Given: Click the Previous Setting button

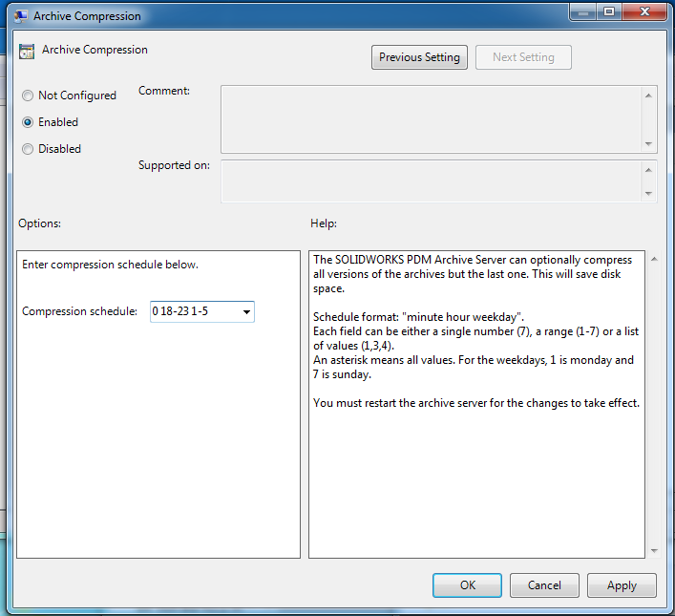Looking at the screenshot, I should click(419, 57).
